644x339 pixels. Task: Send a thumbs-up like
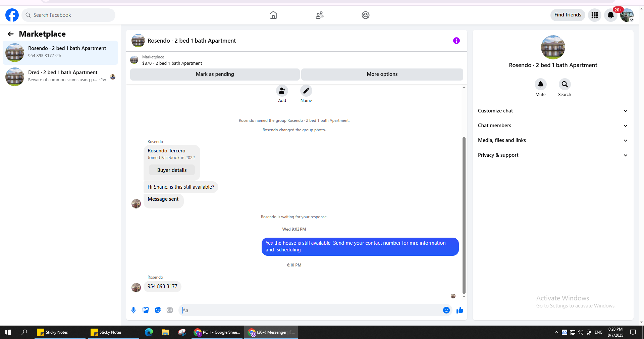tap(460, 310)
